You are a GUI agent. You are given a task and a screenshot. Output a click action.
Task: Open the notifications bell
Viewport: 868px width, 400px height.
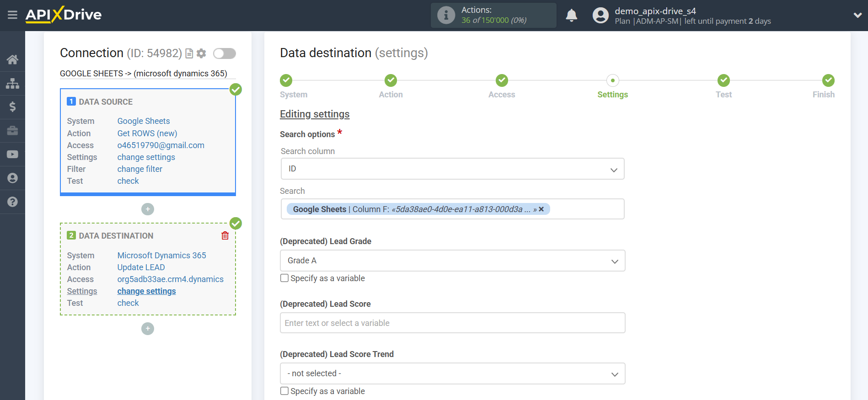tap(571, 15)
